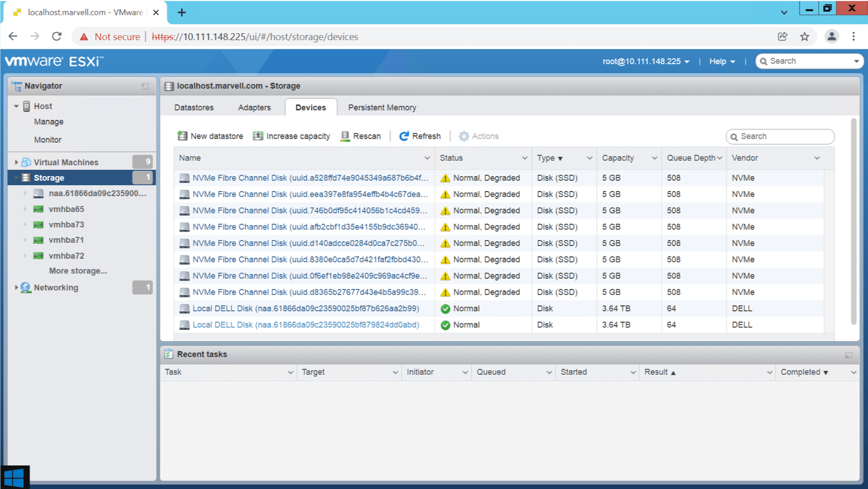Viewport: 868px width, 489px height.
Task: Click the browser reload icon
Action: 57,36
